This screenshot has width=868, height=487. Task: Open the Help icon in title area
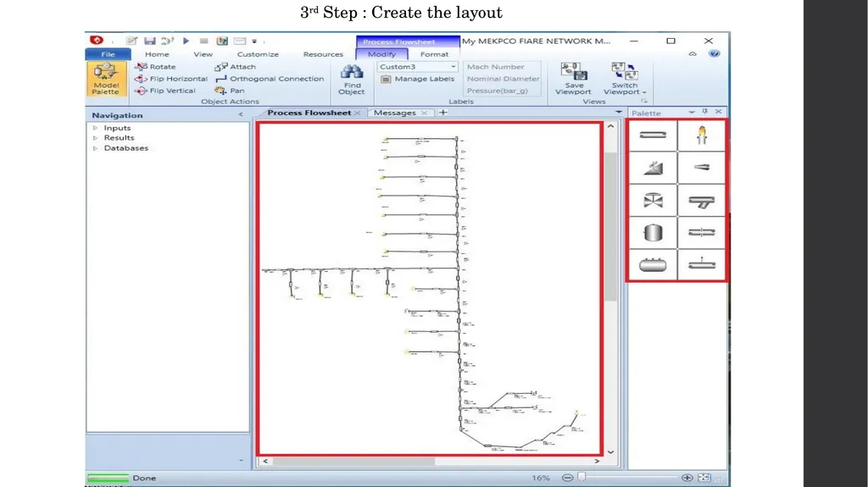click(714, 53)
